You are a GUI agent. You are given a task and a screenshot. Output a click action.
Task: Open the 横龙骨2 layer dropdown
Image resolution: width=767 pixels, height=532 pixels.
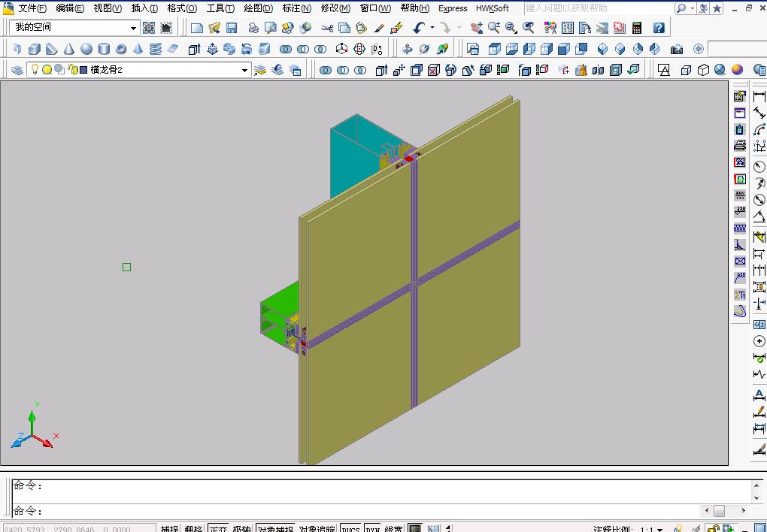pos(244,70)
